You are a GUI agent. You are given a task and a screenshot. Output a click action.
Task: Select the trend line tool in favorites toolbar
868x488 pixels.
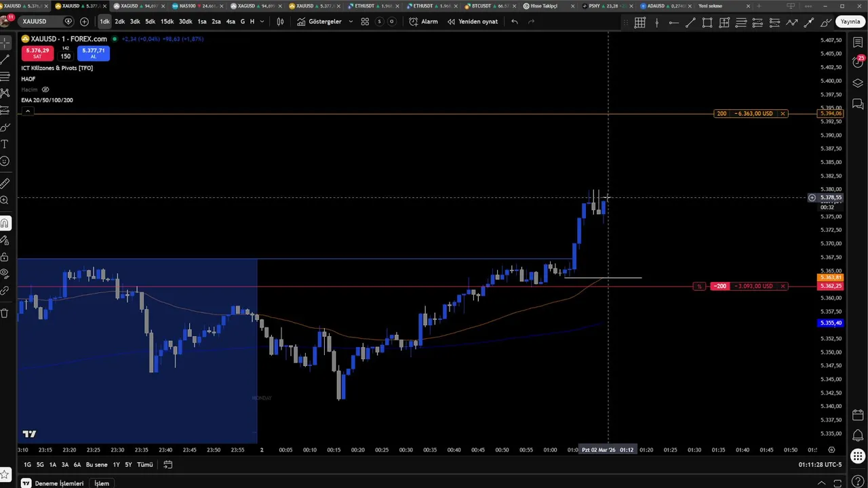pos(690,22)
